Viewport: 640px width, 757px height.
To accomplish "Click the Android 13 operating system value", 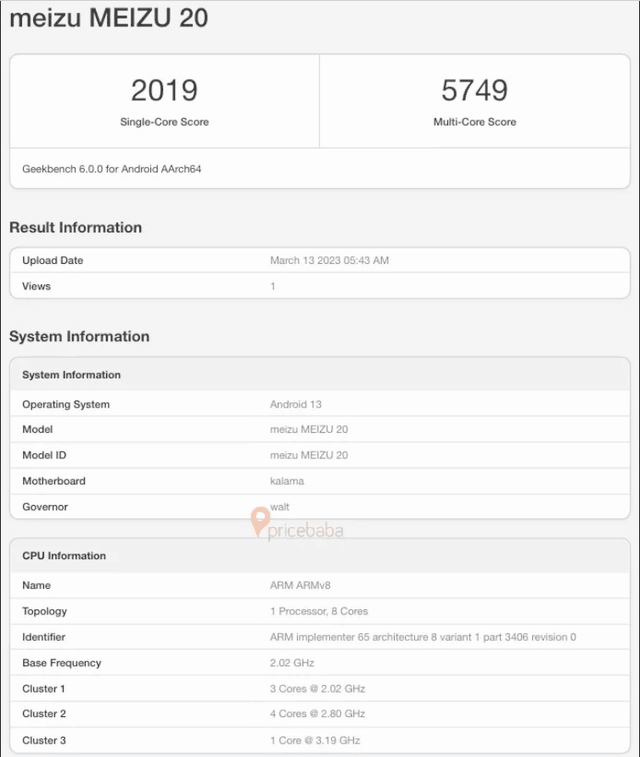I will pos(296,405).
